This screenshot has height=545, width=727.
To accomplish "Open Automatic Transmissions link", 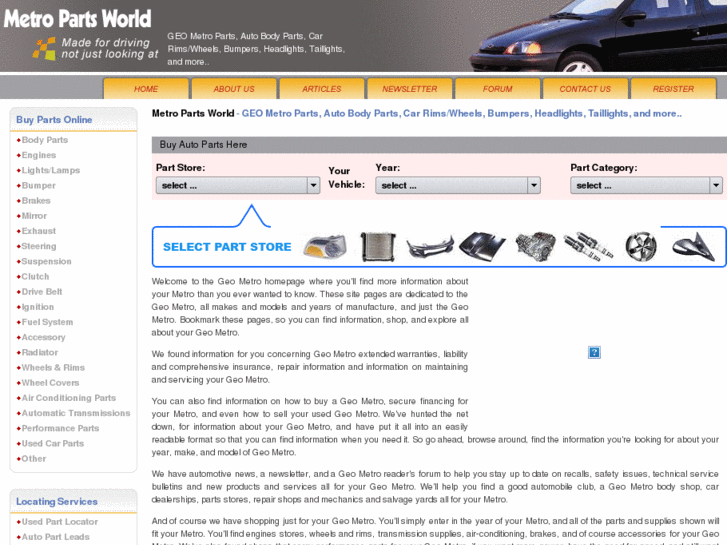I will pyautogui.click(x=76, y=413).
